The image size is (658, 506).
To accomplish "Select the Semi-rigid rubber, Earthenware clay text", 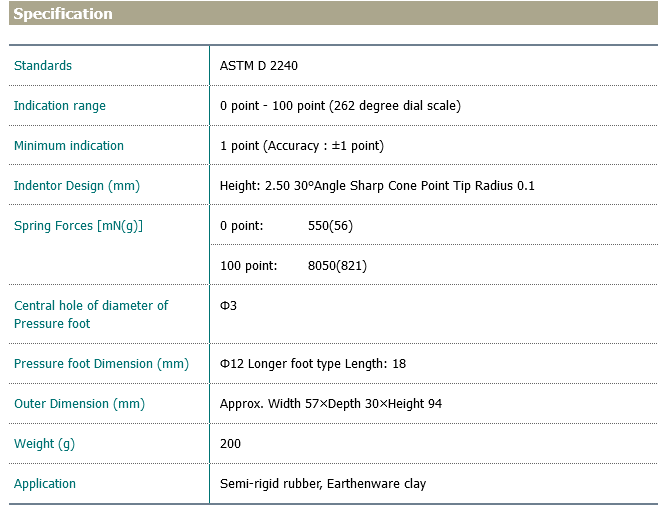I will (x=323, y=484).
